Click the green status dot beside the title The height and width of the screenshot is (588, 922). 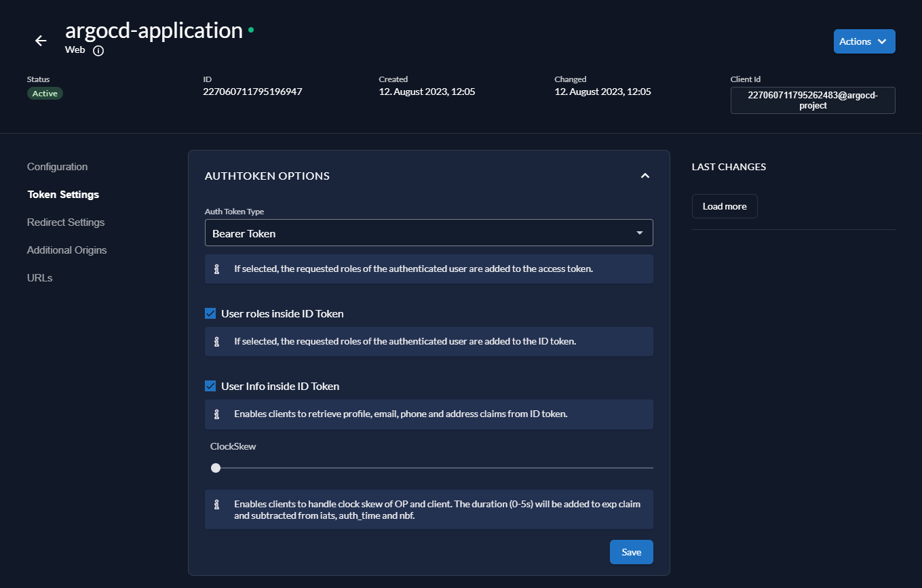[x=251, y=30]
